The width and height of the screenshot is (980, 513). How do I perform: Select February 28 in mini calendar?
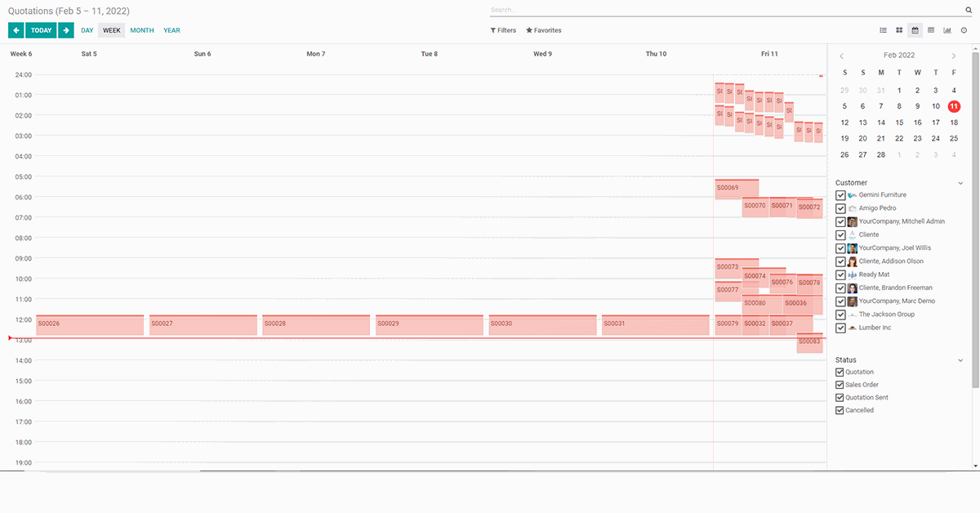881,154
